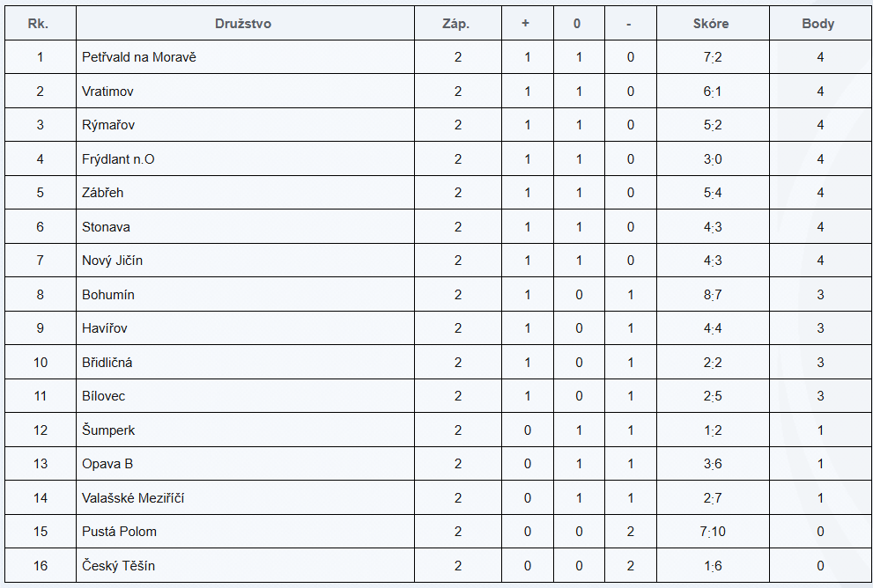
Task: Click the Rk. column header
Action: (x=38, y=24)
